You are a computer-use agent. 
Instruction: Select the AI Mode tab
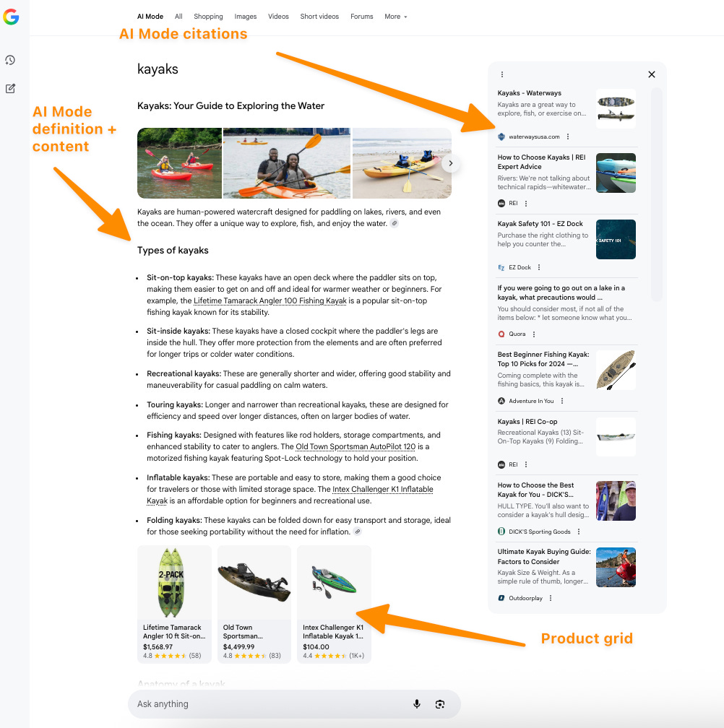pyautogui.click(x=150, y=17)
